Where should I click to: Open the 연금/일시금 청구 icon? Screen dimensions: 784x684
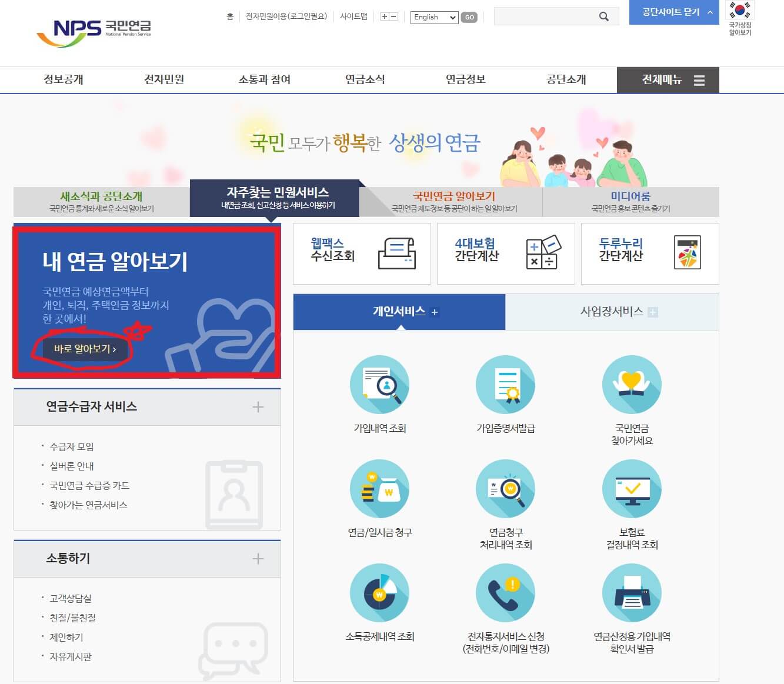[379, 489]
